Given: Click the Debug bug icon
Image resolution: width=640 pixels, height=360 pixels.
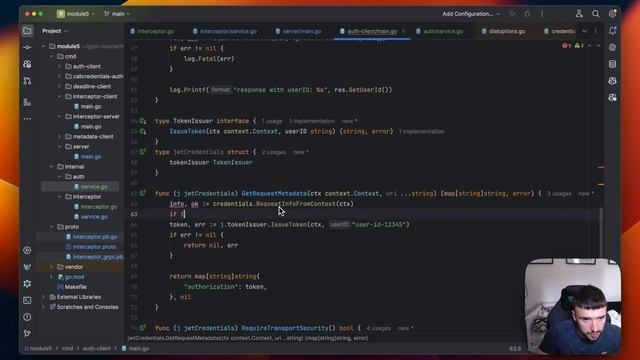Looking at the screenshot, I should [527, 14].
